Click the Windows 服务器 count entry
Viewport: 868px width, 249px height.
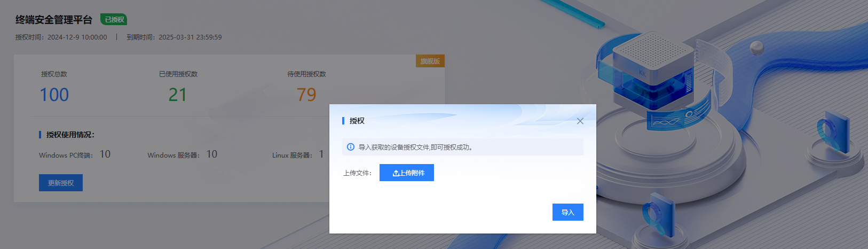click(182, 154)
